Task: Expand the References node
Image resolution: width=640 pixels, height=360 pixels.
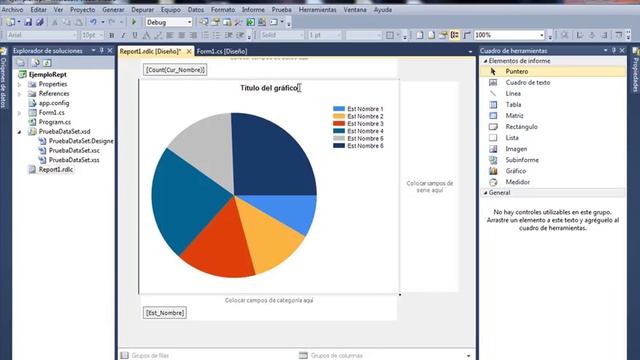Action: [19, 94]
